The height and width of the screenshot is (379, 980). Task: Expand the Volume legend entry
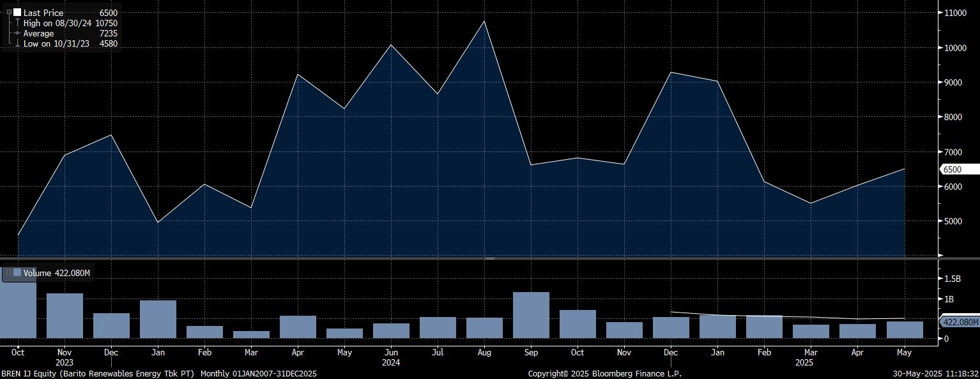coord(9,273)
